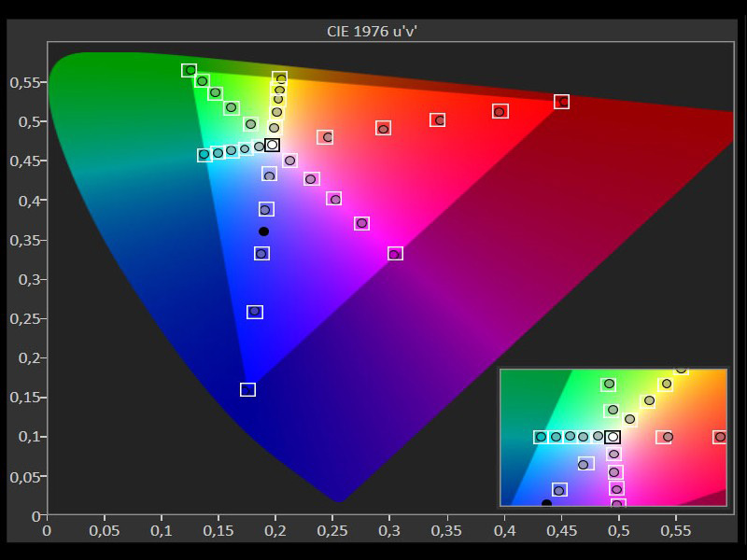Click the 0,35 label on the x-axis
Viewport: 747px width, 560px height.
[447, 531]
